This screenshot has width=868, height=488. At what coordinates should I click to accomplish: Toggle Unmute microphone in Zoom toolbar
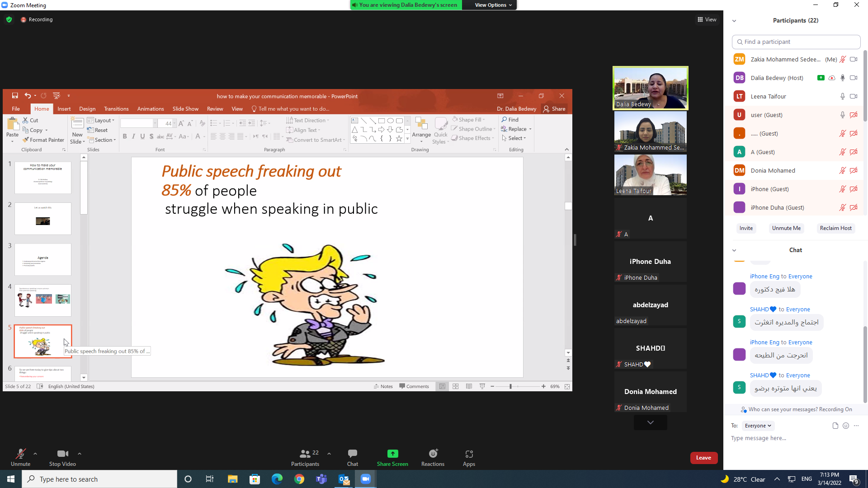pos(20,454)
